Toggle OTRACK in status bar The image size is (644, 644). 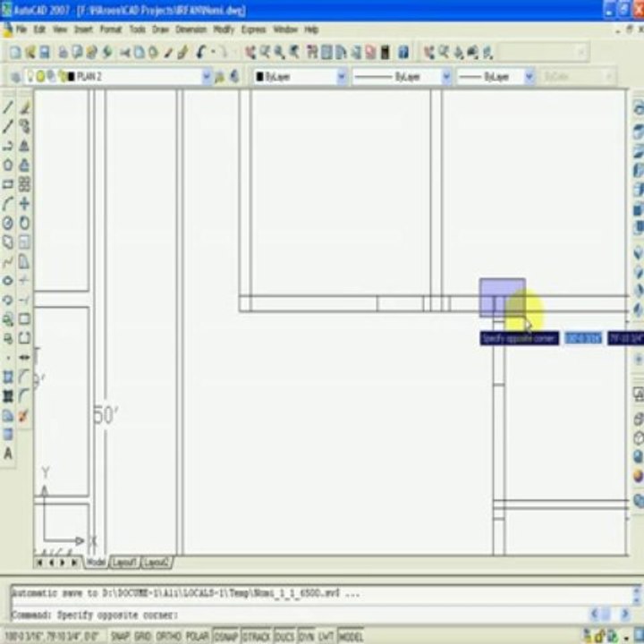[x=257, y=636]
